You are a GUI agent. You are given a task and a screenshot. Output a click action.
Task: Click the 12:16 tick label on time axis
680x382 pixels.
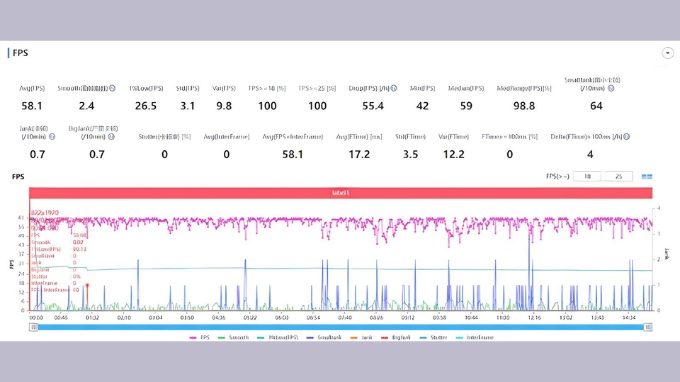coord(534,318)
